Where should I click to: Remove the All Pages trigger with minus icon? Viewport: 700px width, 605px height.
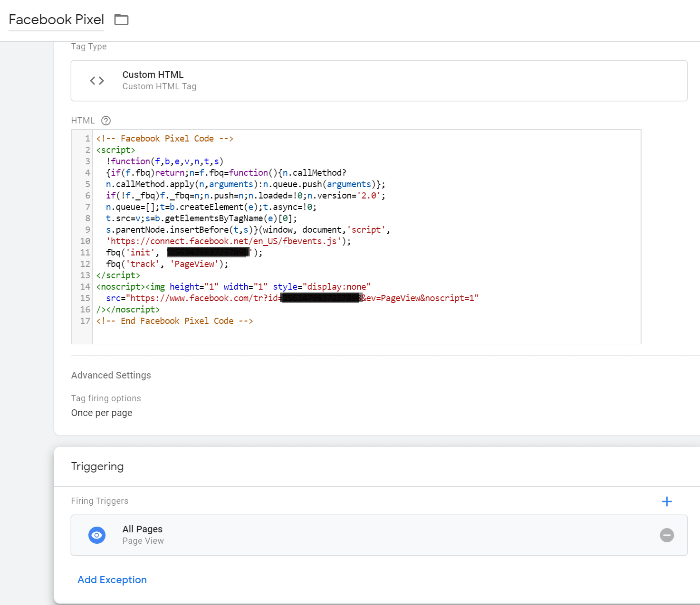[667, 535]
